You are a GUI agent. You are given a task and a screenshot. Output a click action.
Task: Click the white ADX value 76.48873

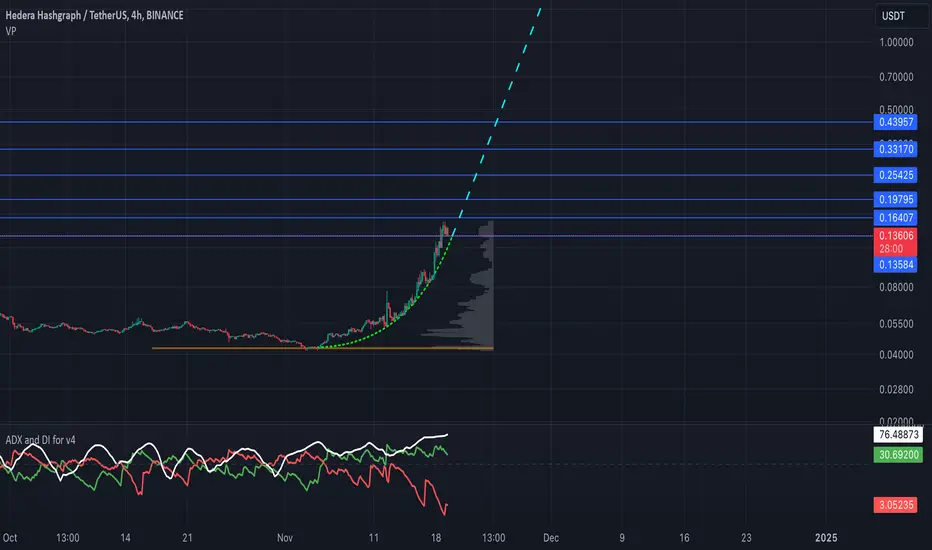[898, 435]
